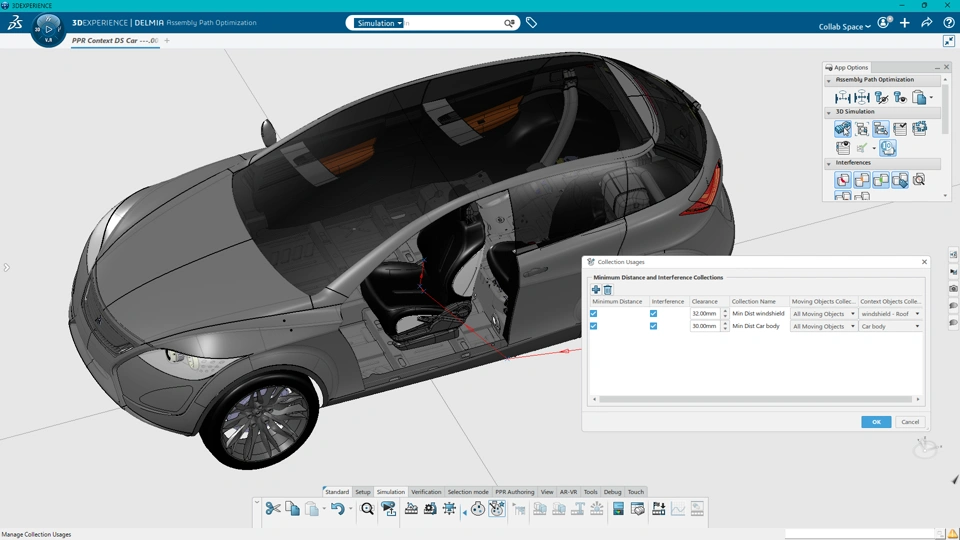
Task: Open the compass play button
Action: click(x=48, y=30)
